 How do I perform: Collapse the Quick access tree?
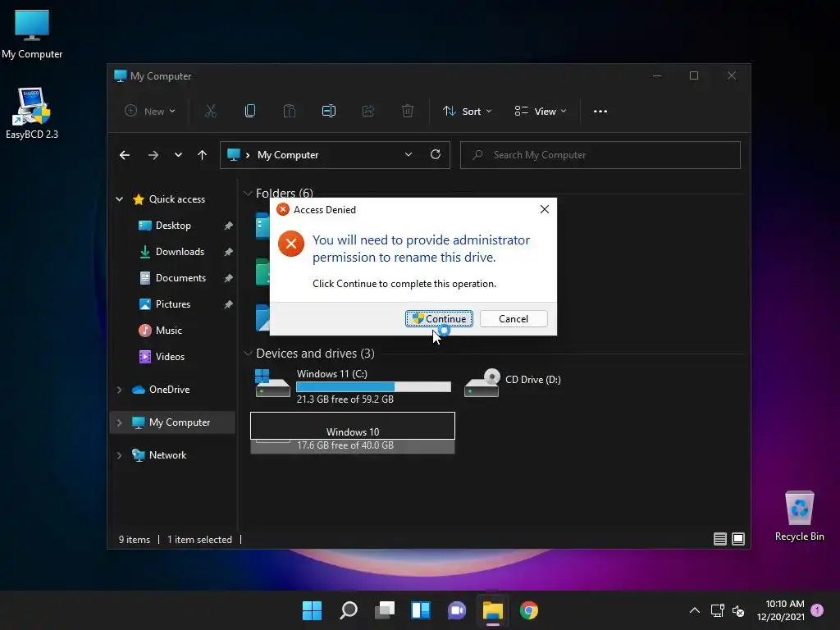(120, 199)
